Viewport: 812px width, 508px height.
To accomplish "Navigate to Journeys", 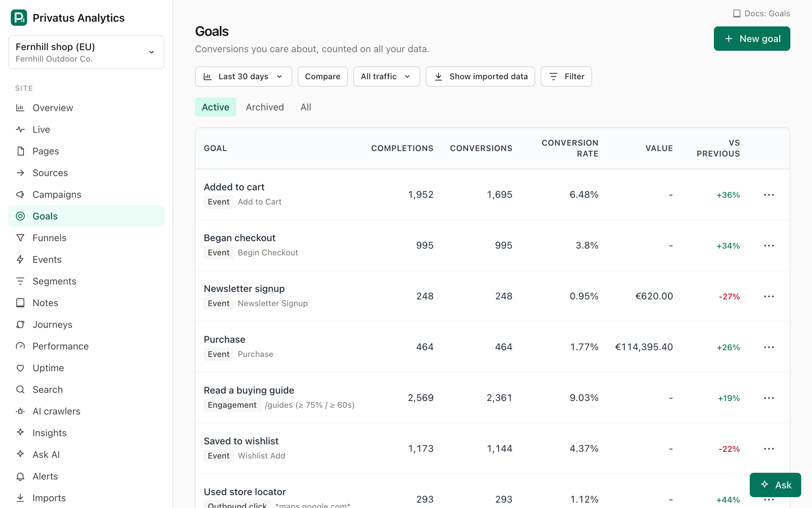I will coord(86,324).
